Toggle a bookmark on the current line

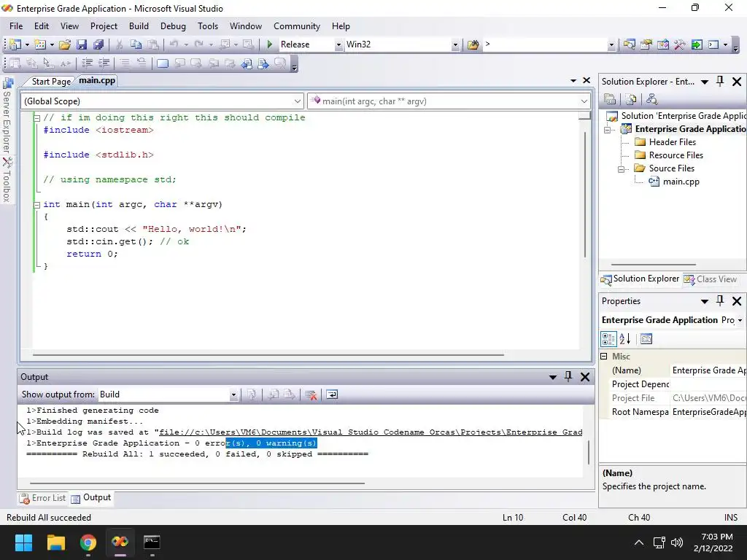[163, 63]
